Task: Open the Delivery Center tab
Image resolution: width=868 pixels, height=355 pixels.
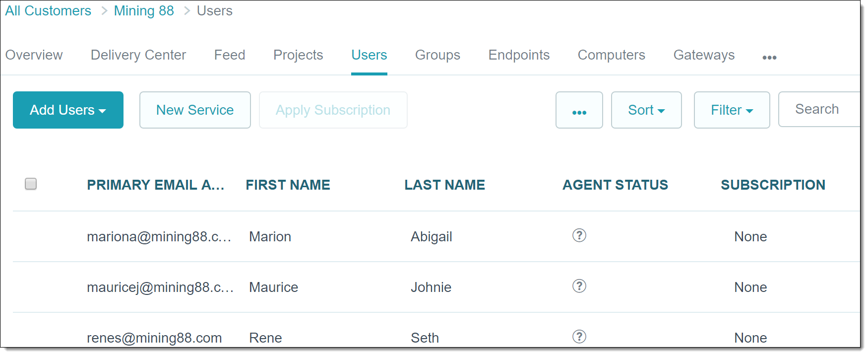Action: 138,55
